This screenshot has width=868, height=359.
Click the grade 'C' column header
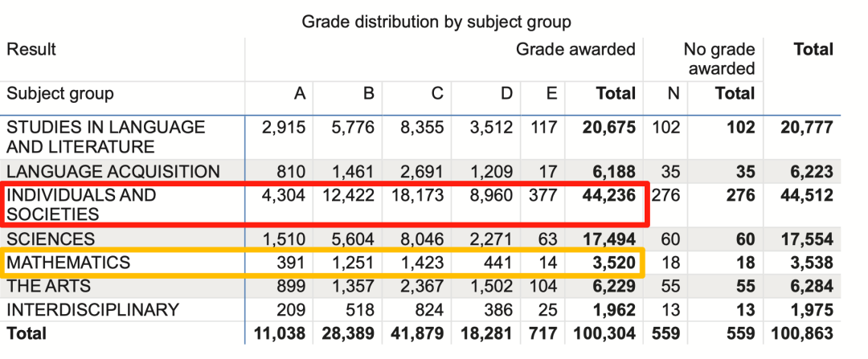(436, 94)
